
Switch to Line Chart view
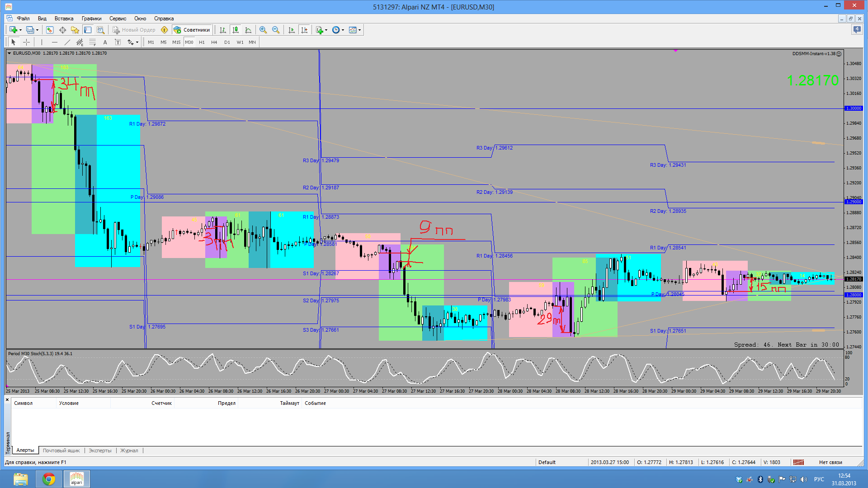[x=248, y=30]
